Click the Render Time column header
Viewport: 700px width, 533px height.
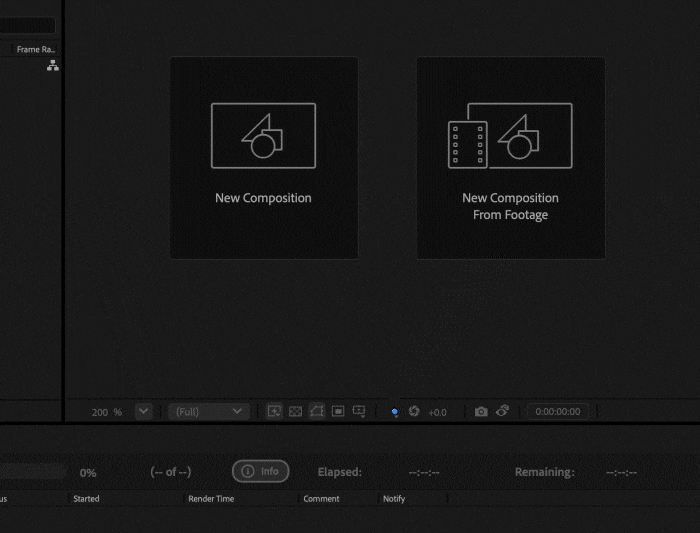[211, 498]
